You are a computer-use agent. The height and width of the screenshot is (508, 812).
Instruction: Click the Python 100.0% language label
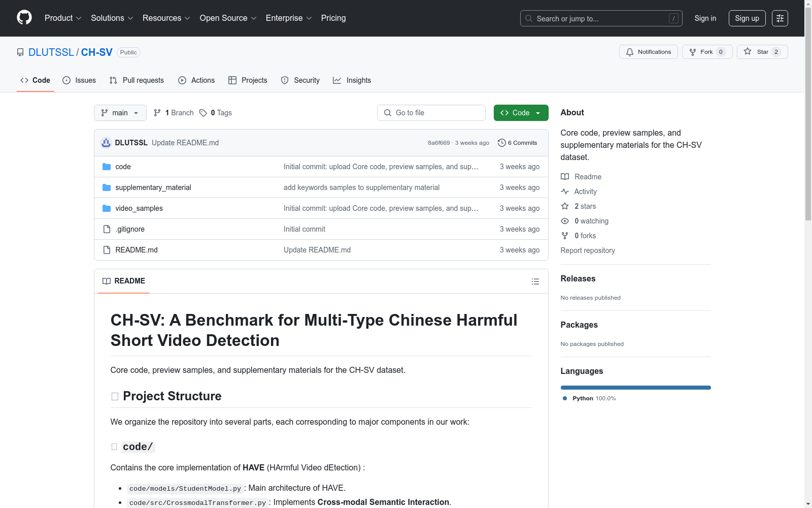click(x=594, y=398)
